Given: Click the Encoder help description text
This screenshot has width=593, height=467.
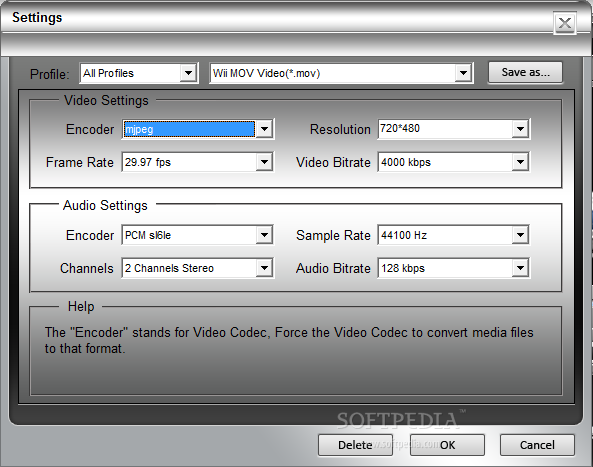Looking at the screenshot, I should tap(289, 340).
